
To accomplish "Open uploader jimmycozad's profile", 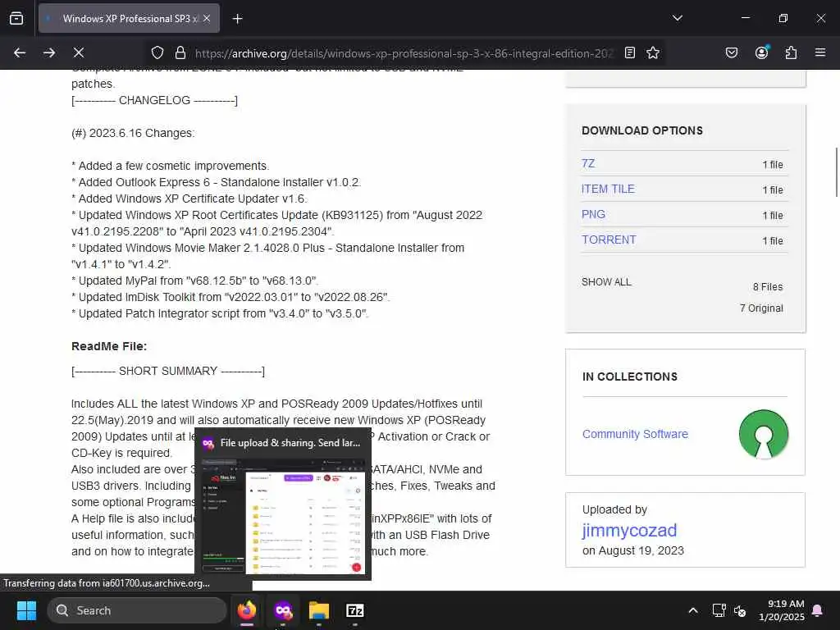I will (x=629, y=530).
